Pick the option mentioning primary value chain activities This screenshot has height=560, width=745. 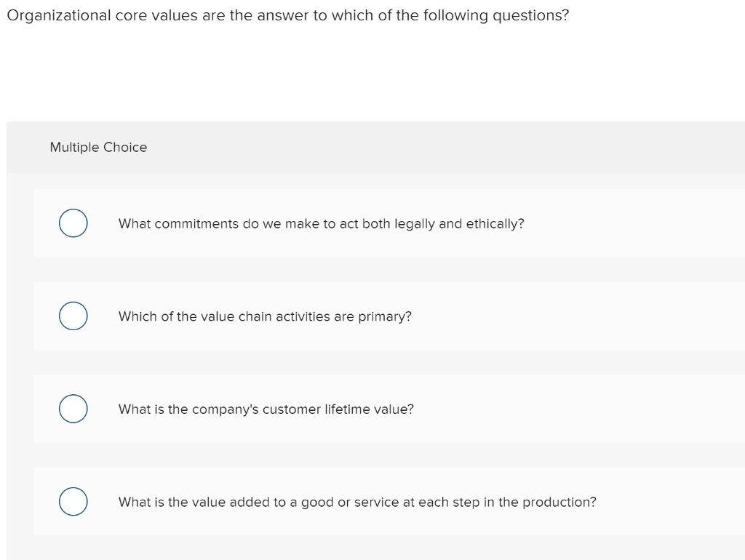point(265,316)
